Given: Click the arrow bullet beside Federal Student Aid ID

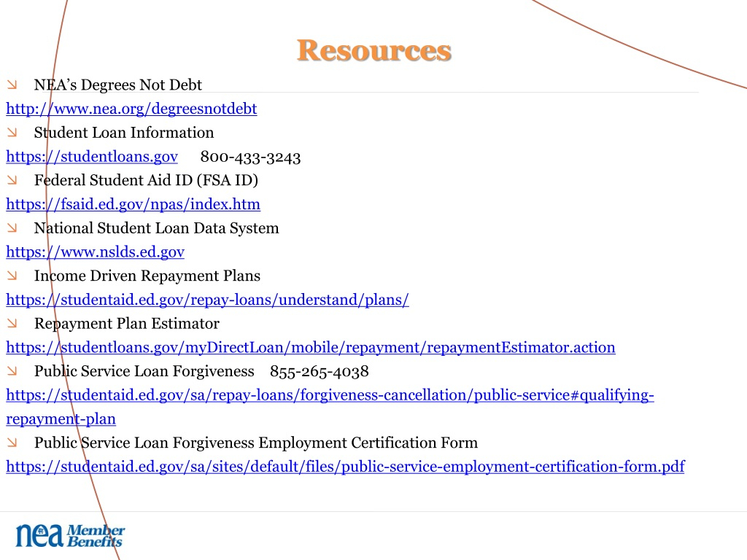Looking at the screenshot, I should 12,180.
